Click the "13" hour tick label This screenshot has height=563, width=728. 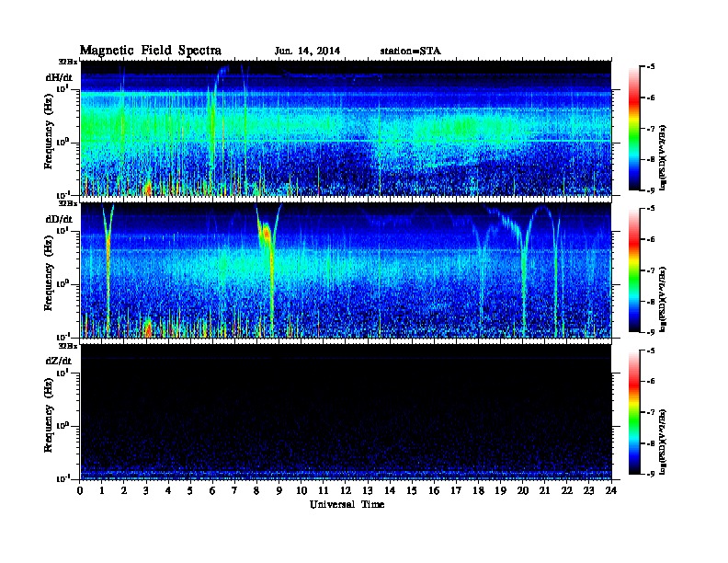[368, 490]
